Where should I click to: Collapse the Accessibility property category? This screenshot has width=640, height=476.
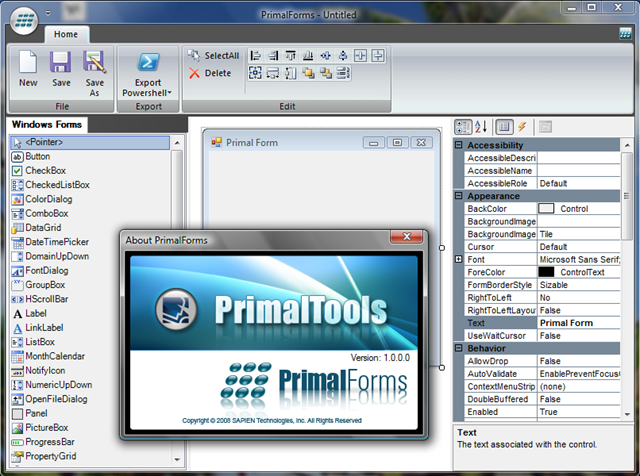(x=459, y=145)
